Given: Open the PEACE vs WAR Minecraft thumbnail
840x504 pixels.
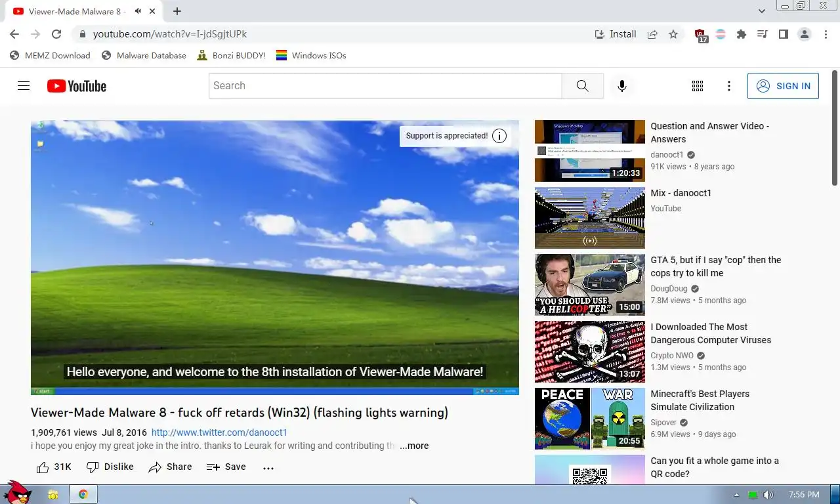Looking at the screenshot, I should [590, 419].
